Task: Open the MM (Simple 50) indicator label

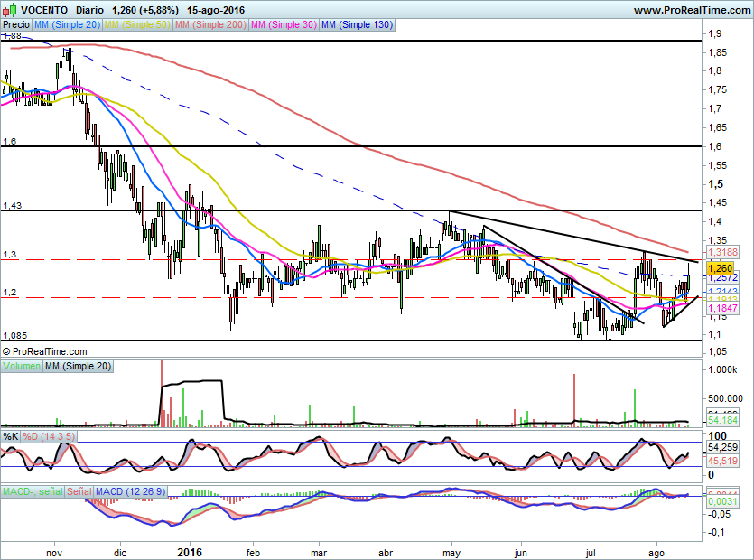Action: (137, 24)
